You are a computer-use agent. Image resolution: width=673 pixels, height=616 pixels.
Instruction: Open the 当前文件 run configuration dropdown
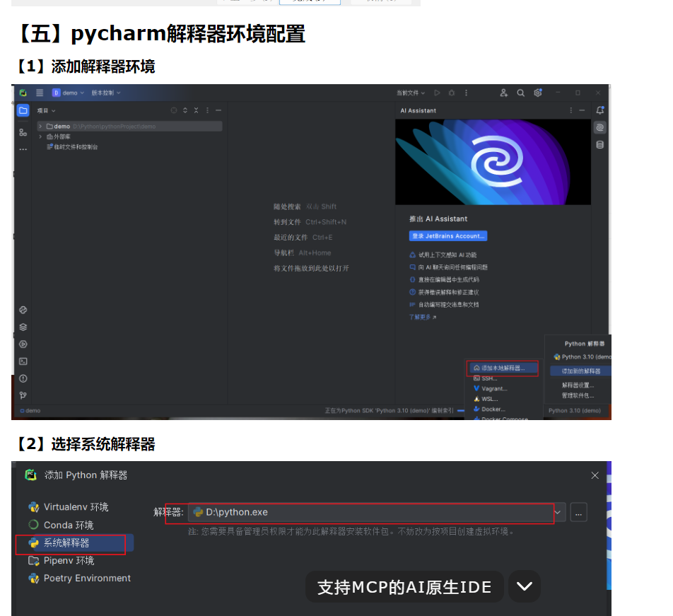click(x=411, y=93)
